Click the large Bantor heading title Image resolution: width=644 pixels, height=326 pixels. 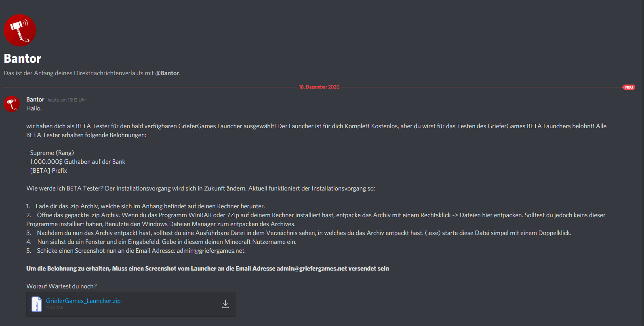pyautogui.click(x=23, y=59)
